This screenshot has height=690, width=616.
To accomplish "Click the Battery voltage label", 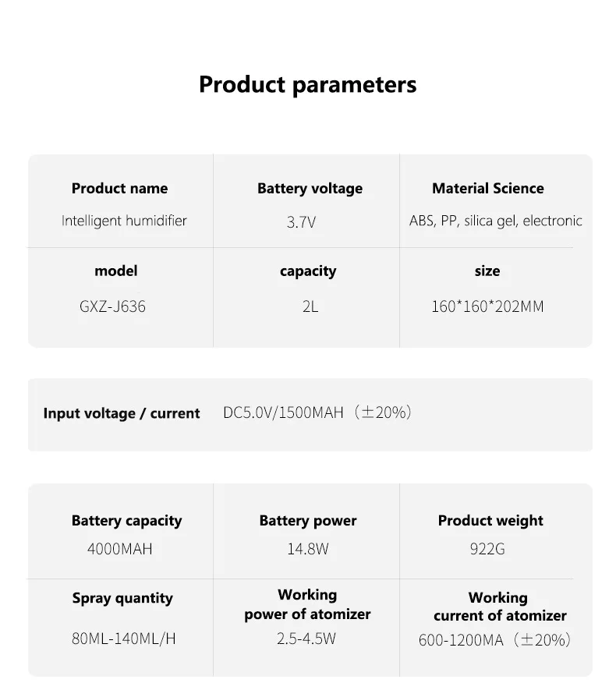I will 310,188.
